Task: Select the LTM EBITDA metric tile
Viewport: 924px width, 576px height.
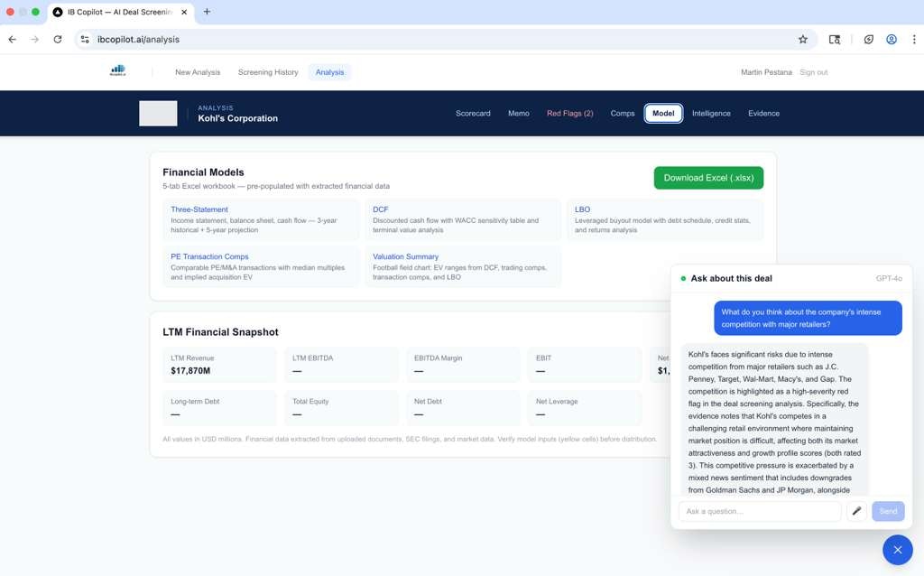Action: click(x=341, y=365)
